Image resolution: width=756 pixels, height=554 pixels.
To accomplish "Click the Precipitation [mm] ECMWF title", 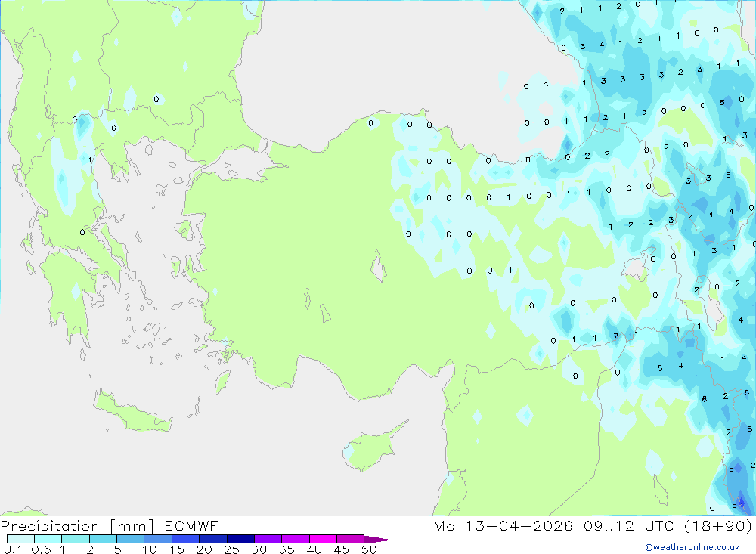I will click(x=109, y=525).
